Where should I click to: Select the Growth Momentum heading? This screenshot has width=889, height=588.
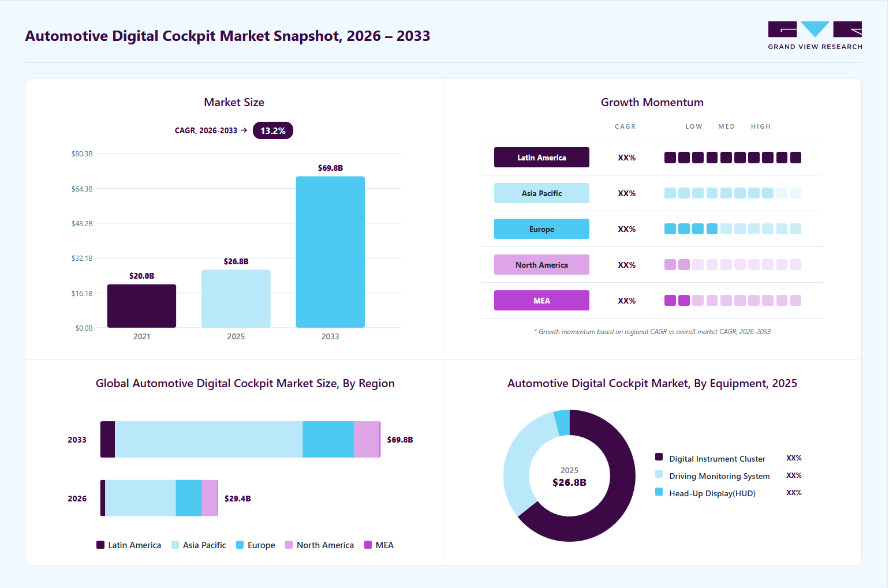tap(652, 102)
